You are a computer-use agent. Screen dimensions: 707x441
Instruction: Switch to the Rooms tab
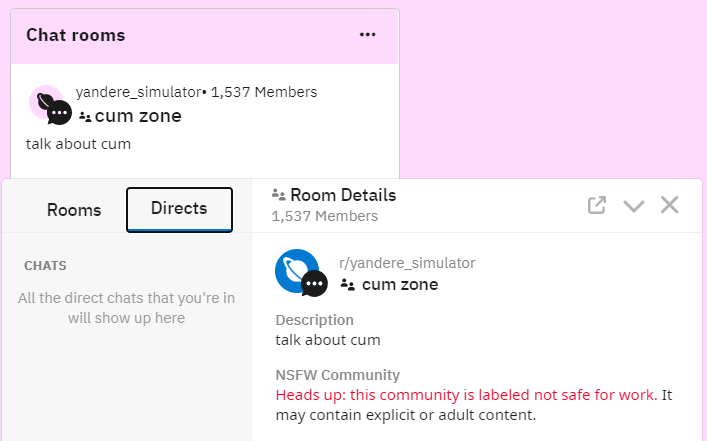(x=74, y=210)
